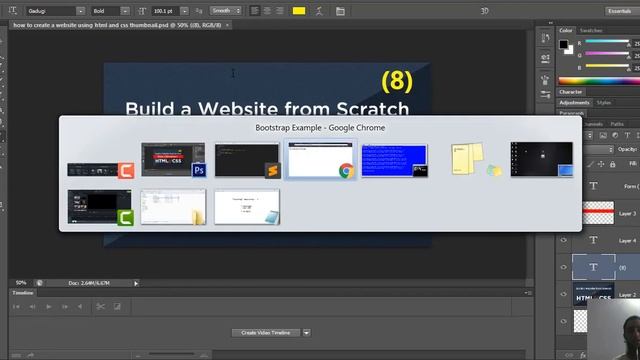This screenshot has height=360, width=640.
Task: Click the Create Video Timeline button
Action: (266, 333)
